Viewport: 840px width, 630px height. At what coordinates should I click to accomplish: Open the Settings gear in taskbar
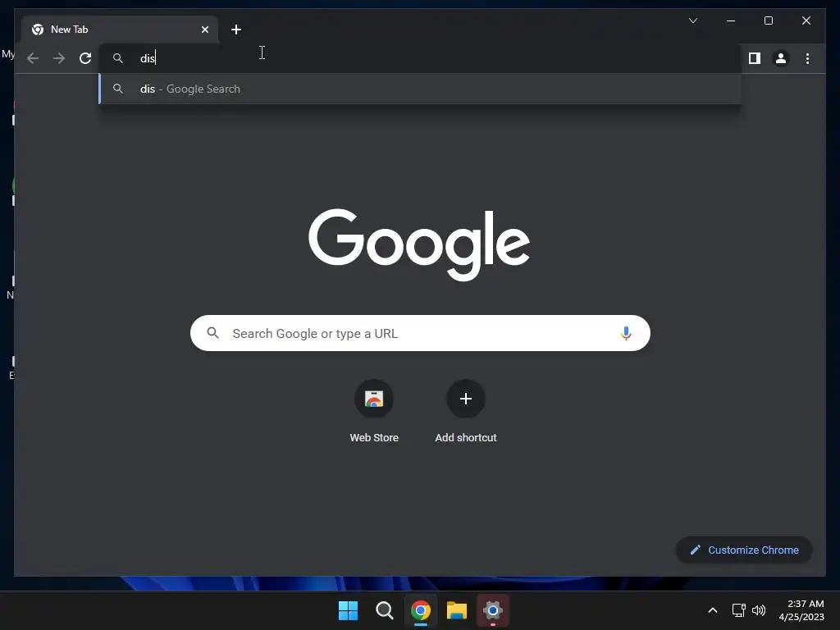click(x=493, y=610)
